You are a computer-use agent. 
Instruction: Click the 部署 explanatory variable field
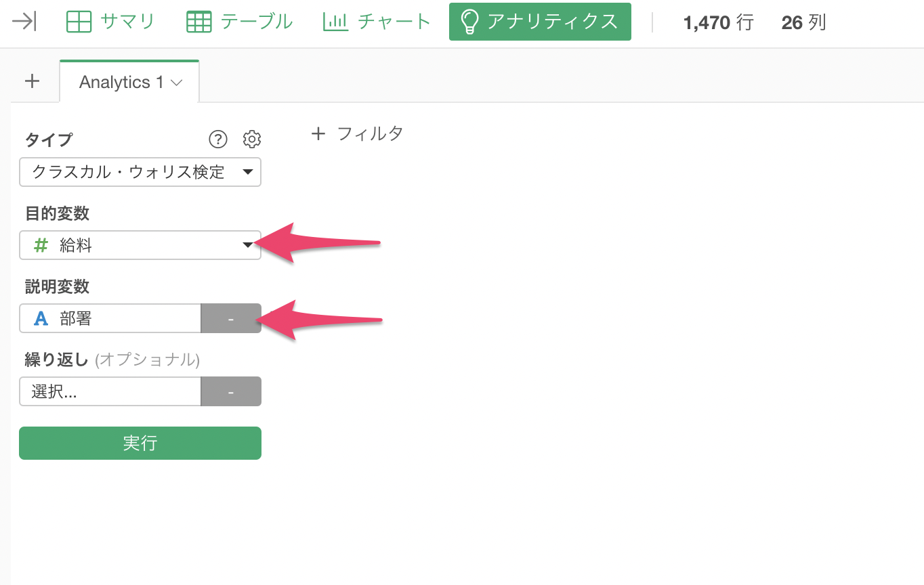click(110, 318)
